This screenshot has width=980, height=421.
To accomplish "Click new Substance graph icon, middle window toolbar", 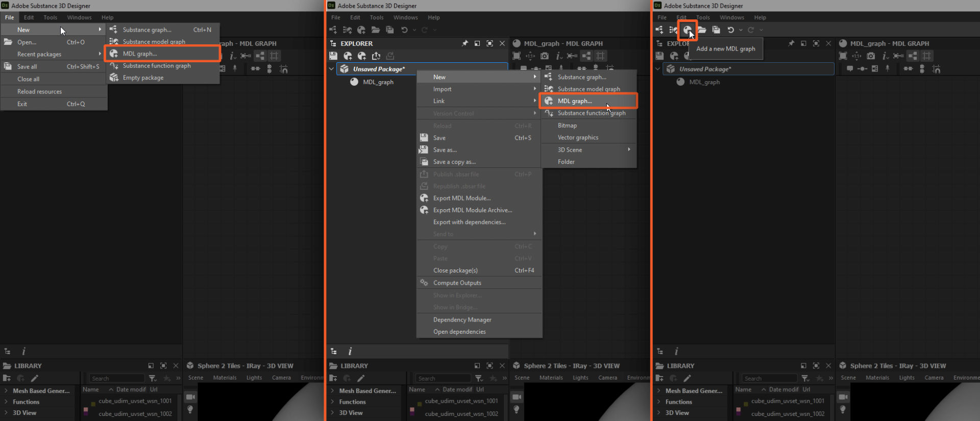I will click(333, 30).
